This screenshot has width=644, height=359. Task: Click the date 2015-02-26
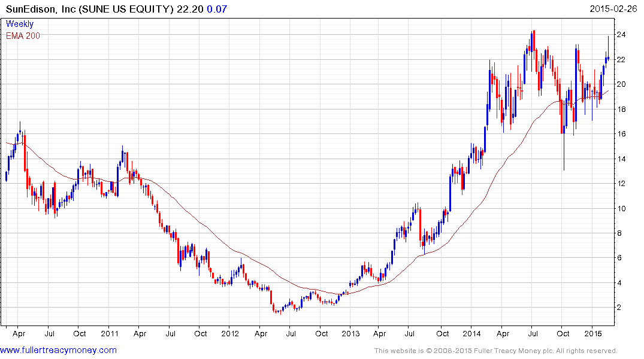613,8
